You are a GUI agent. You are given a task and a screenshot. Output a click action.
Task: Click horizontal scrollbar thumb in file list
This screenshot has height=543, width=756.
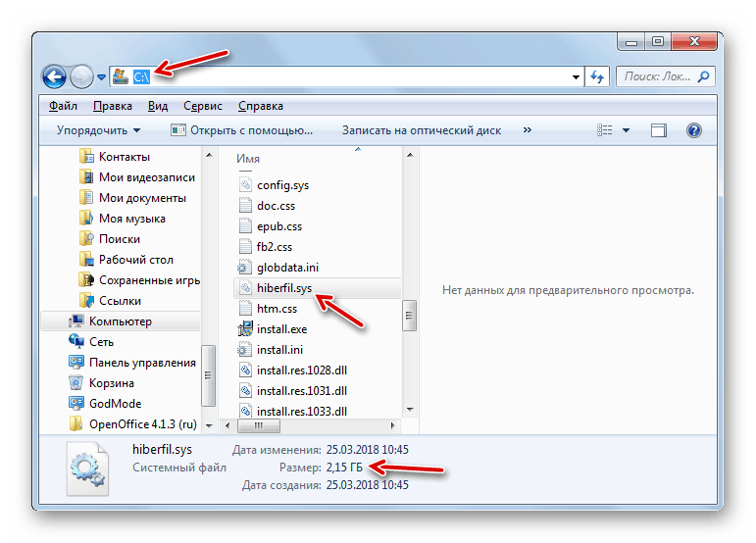259,426
